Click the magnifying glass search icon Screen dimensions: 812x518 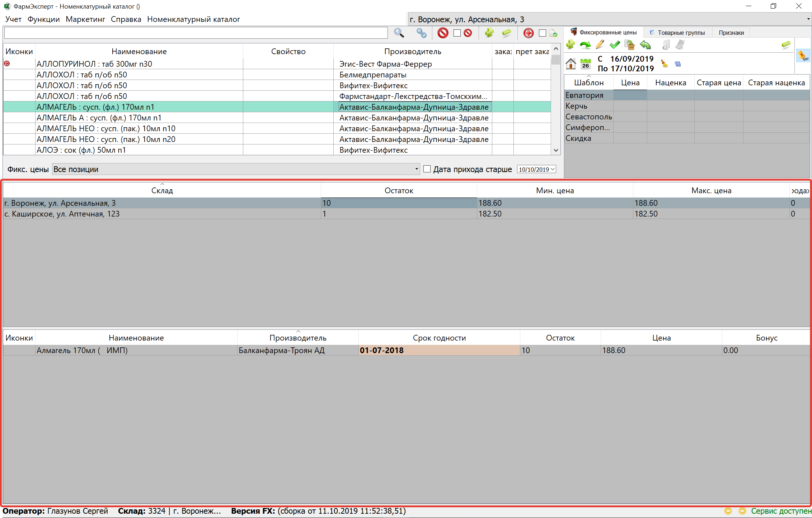(x=399, y=33)
